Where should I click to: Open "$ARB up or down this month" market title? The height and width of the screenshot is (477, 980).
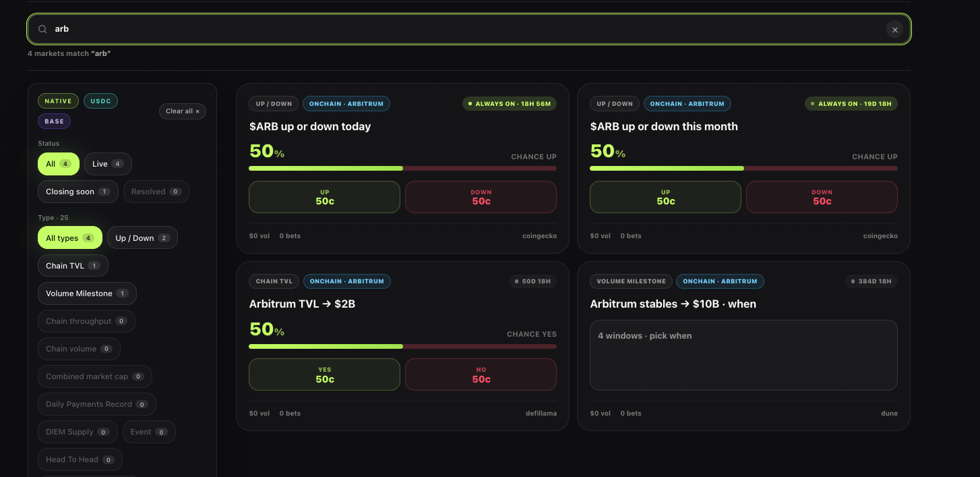(664, 126)
